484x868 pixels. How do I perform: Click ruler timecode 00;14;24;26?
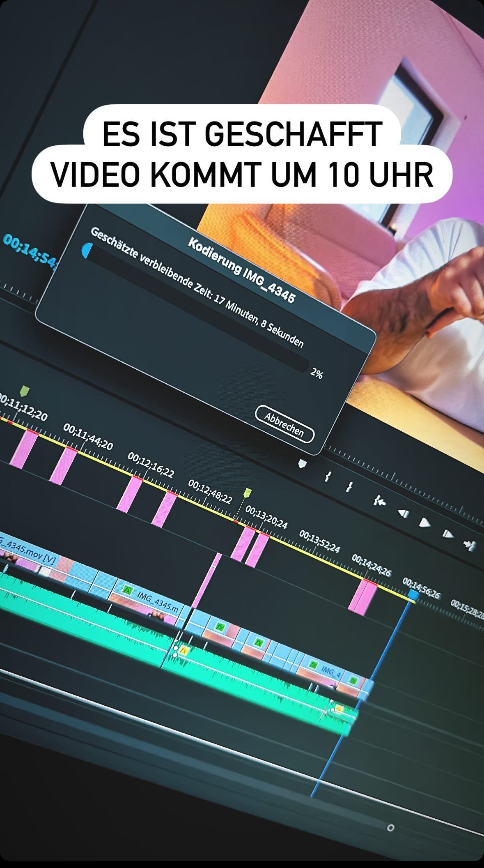click(x=371, y=565)
